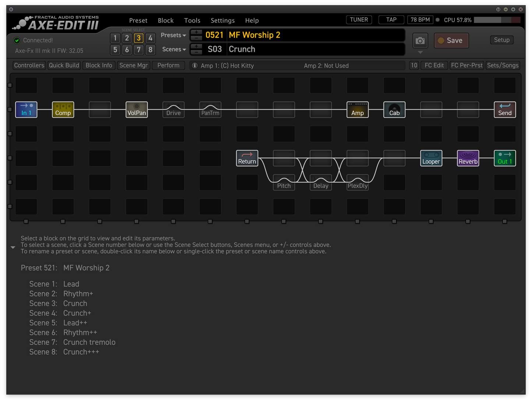Open FC Edit
This screenshot has width=532, height=402.
(434, 65)
